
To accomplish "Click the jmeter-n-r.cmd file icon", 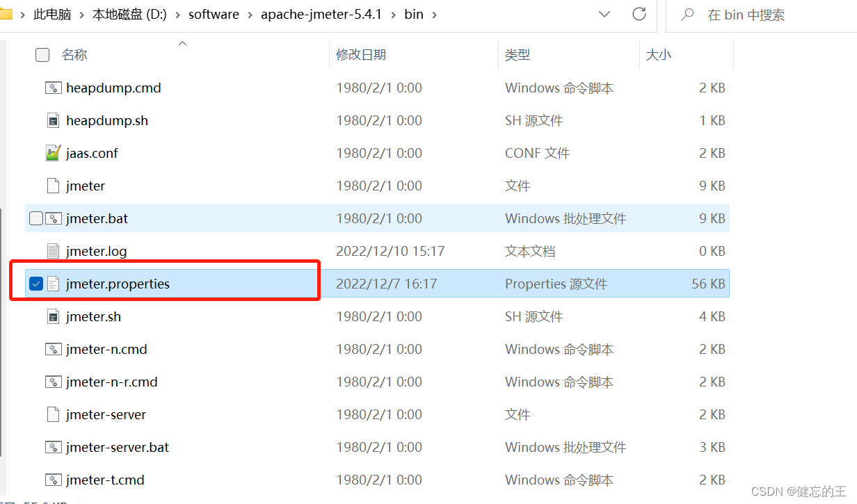I will tap(54, 382).
